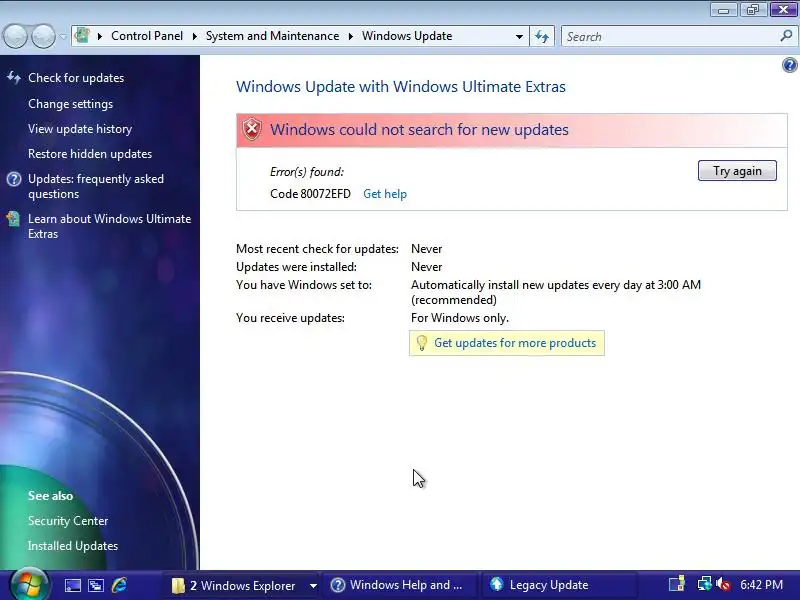Select Control Panel breadcrumb segment
Image resolution: width=800 pixels, height=600 pixels.
click(x=146, y=36)
